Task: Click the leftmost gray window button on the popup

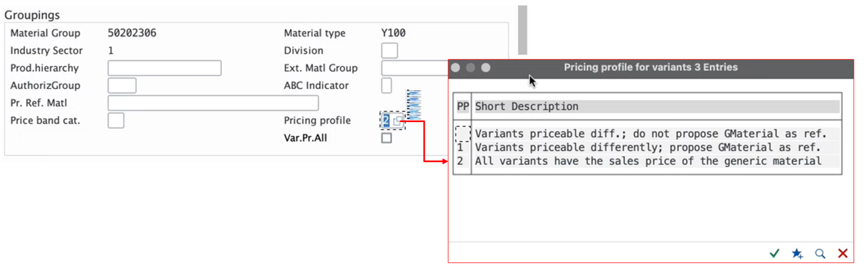Action: pos(456,68)
